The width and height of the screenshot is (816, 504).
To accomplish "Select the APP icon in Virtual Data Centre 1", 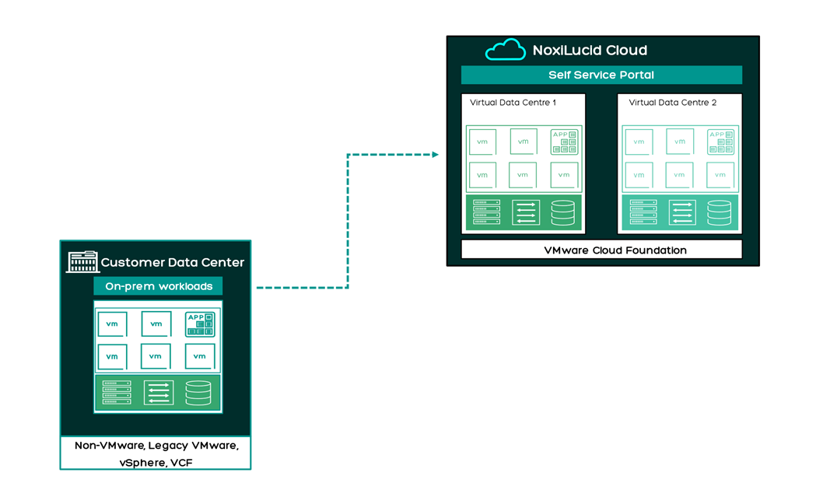I will tap(564, 142).
